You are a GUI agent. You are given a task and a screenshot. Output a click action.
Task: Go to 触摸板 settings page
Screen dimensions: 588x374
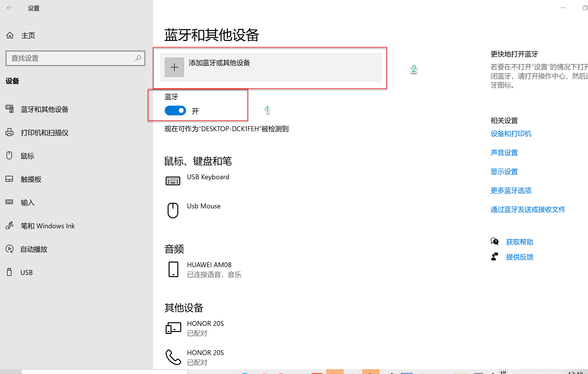point(31,179)
